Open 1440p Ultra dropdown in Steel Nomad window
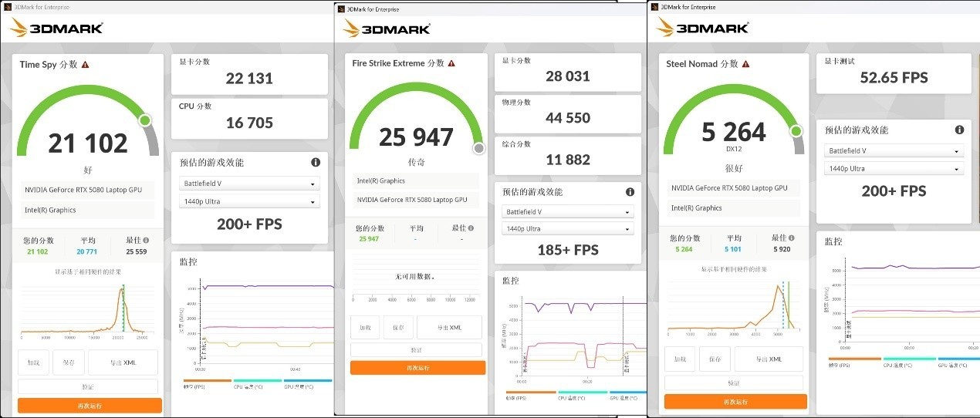 894,169
